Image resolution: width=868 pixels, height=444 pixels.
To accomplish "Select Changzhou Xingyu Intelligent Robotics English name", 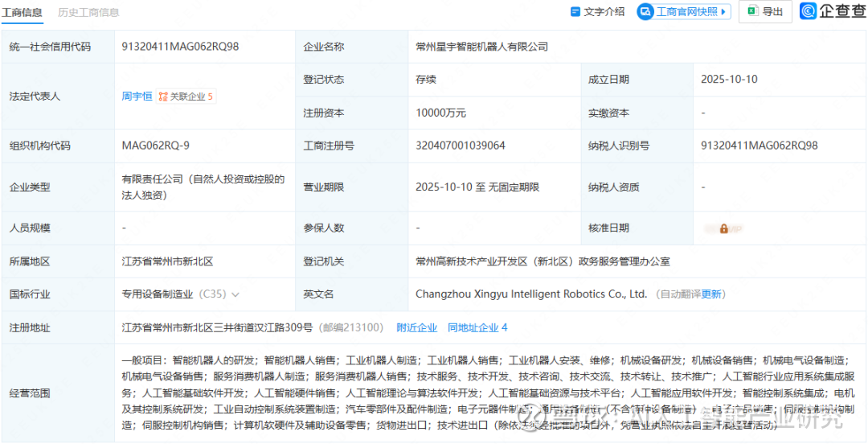I will pos(531,294).
